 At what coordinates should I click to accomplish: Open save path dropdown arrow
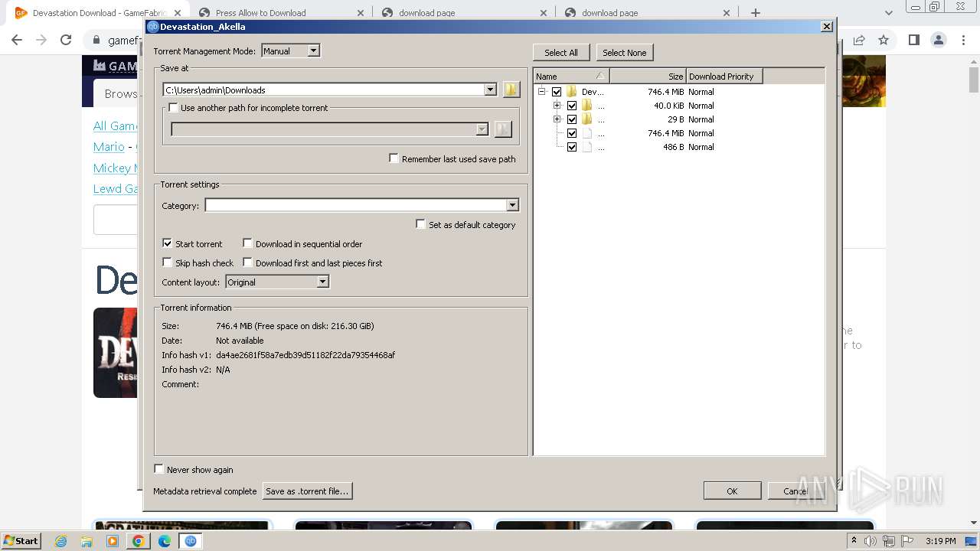click(490, 90)
